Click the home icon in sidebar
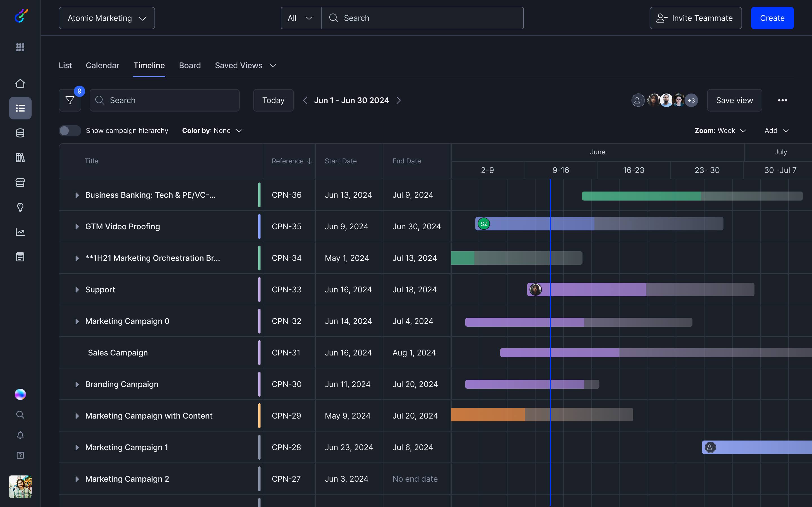This screenshot has width=812, height=507. click(20, 83)
